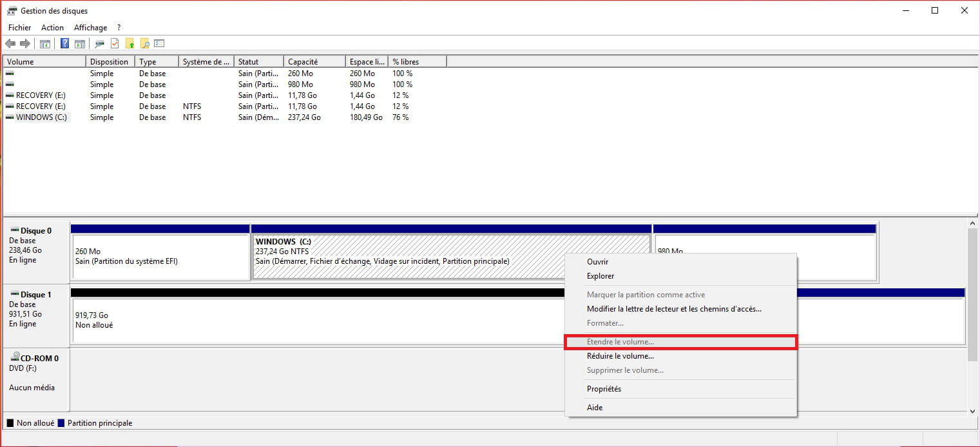Click the red checkmark document toolbar icon

point(115,44)
